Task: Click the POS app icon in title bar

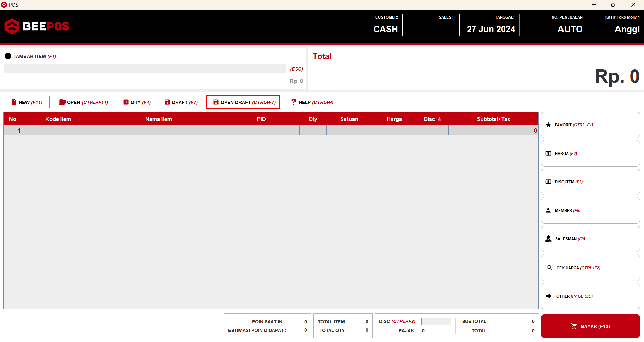Action: 4,5
